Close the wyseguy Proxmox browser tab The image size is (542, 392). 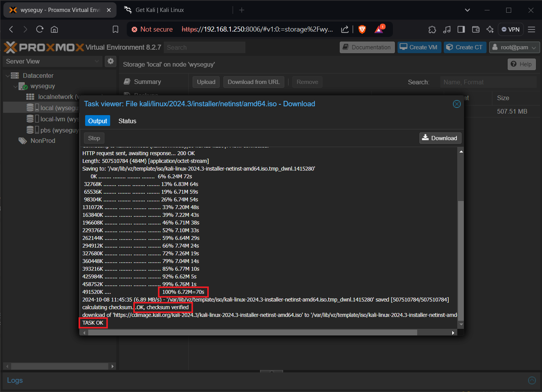(109, 10)
